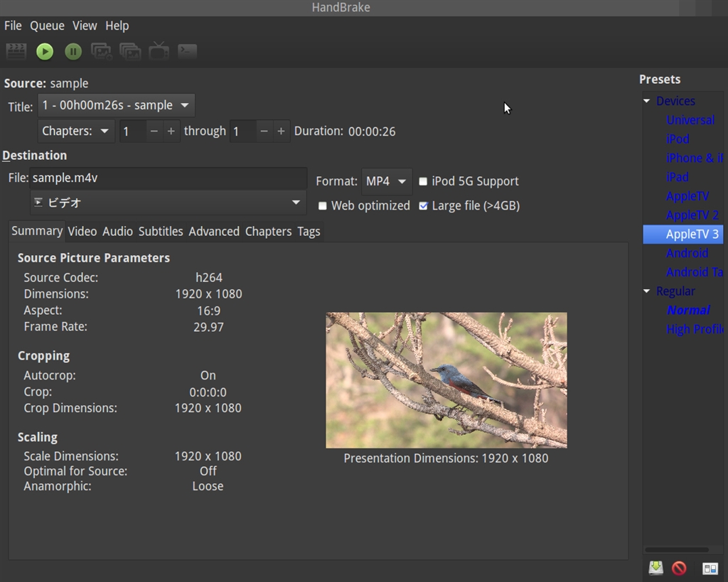The image size is (728, 582).
Task: Click the preset options icon
Action: tap(710, 568)
